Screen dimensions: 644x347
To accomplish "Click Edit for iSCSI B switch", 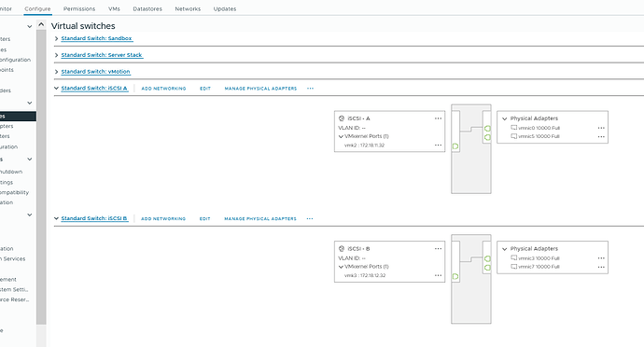I will click(x=205, y=219).
